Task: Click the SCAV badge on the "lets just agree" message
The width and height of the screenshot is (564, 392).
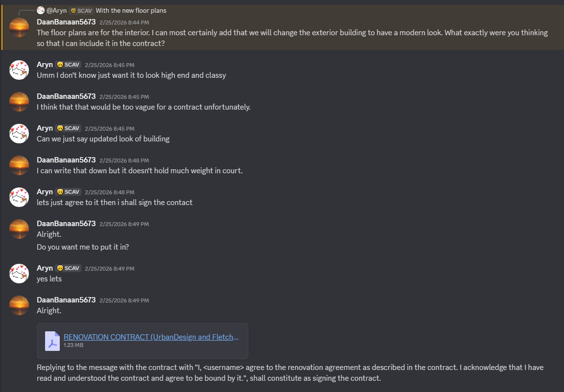Action: tap(69, 192)
